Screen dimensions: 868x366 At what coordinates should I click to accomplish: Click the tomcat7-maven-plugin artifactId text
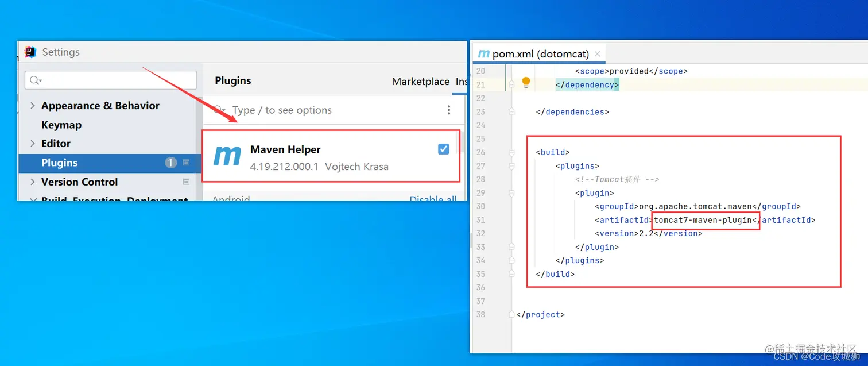(703, 220)
